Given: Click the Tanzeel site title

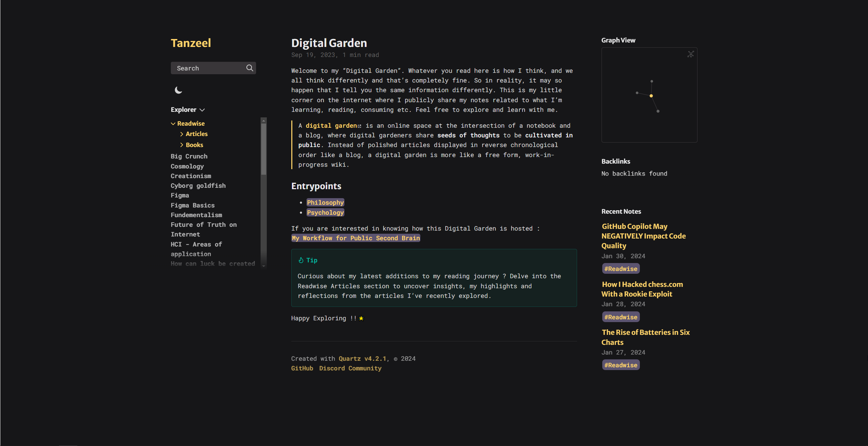Looking at the screenshot, I should [x=191, y=43].
